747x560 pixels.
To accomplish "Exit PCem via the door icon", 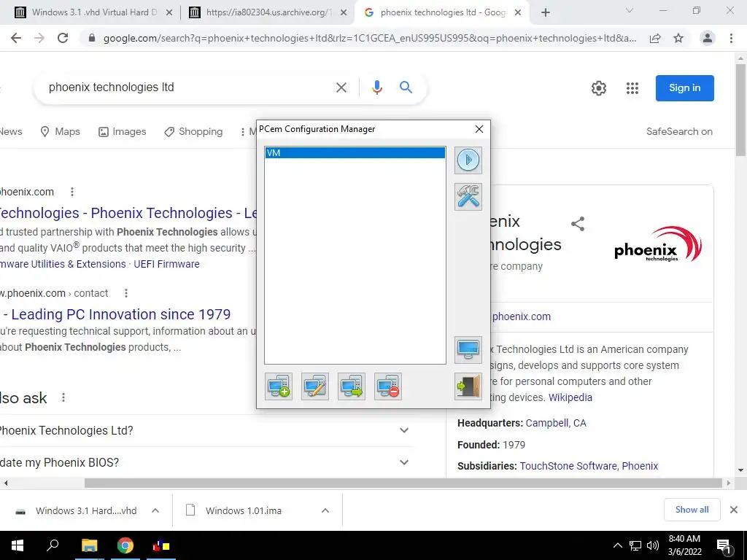I will pyautogui.click(x=468, y=386).
